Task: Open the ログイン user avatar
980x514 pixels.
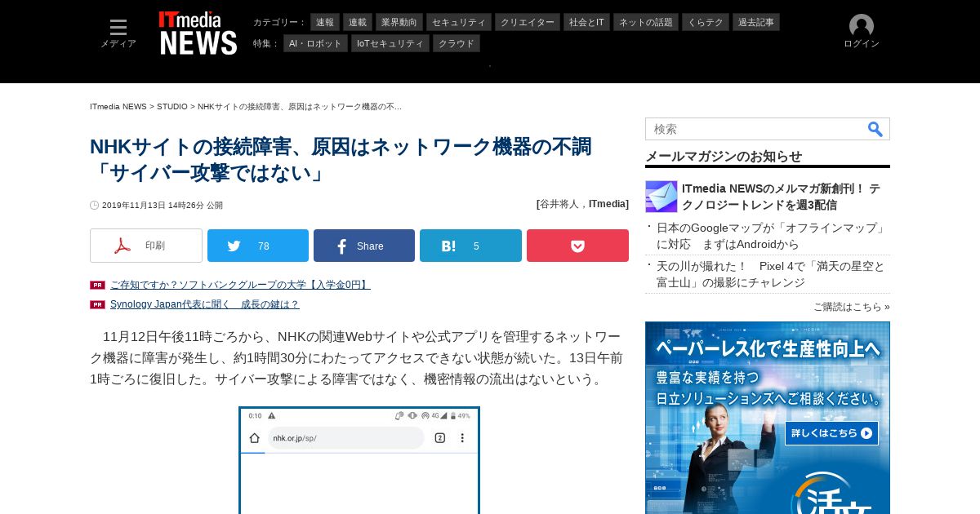Action: [862, 32]
